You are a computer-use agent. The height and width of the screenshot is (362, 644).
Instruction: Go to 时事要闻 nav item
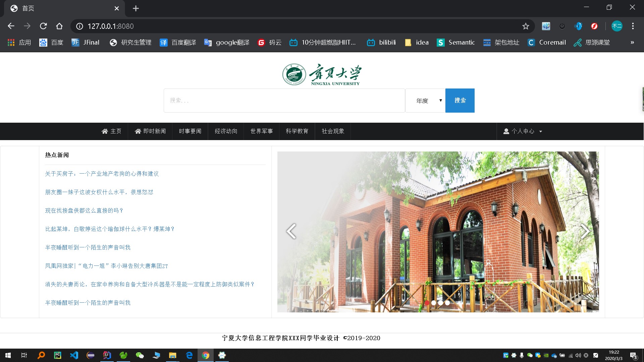click(x=190, y=131)
